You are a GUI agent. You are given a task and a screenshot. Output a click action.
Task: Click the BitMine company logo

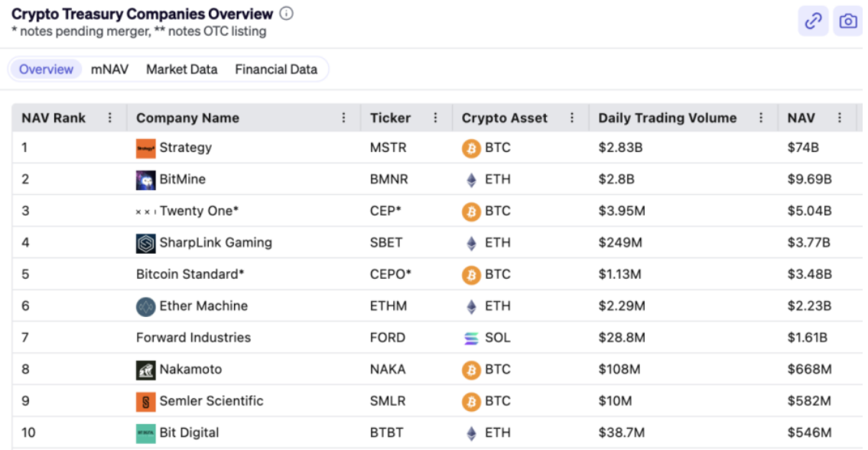click(x=145, y=180)
